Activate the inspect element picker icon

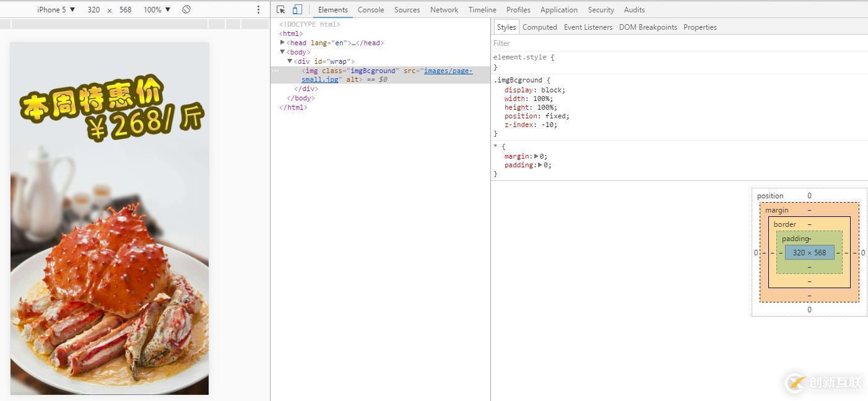click(x=281, y=9)
